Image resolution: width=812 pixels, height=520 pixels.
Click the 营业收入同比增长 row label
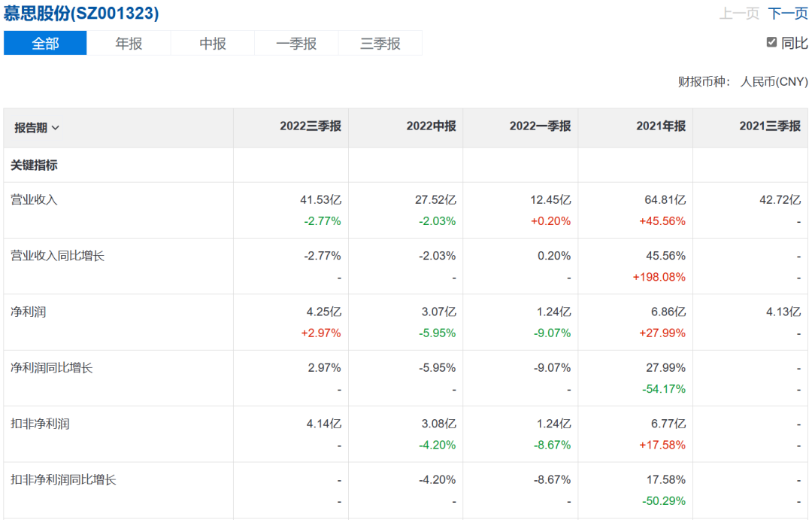[57, 256]
